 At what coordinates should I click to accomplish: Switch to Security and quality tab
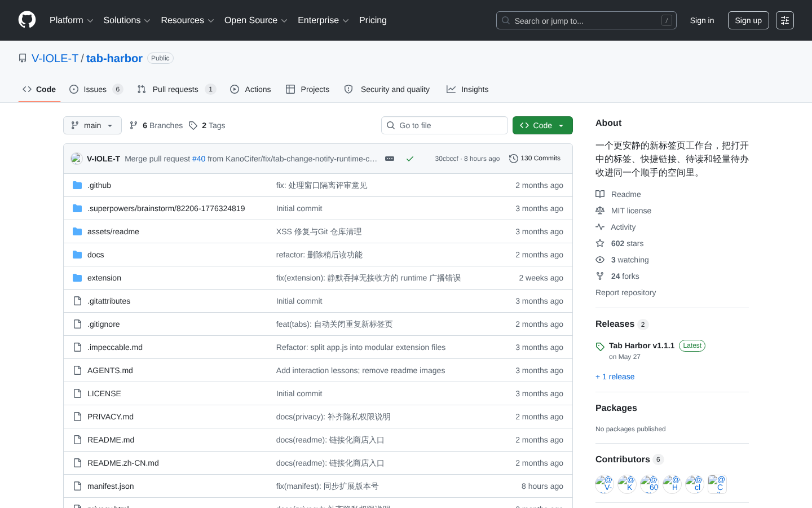coord(387,89)
